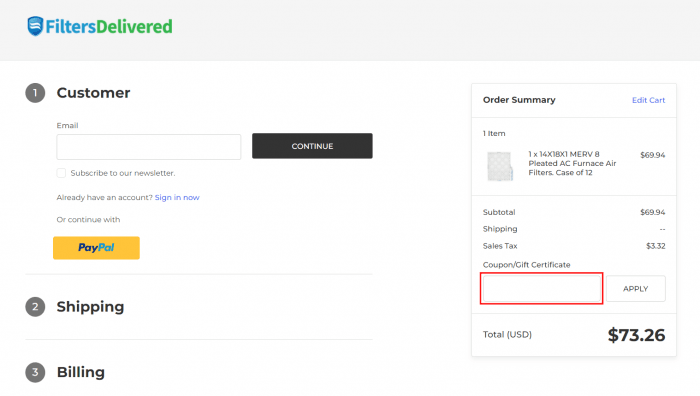
Task: Click the air filter product thumbnail
Action: tap(500, 166)
